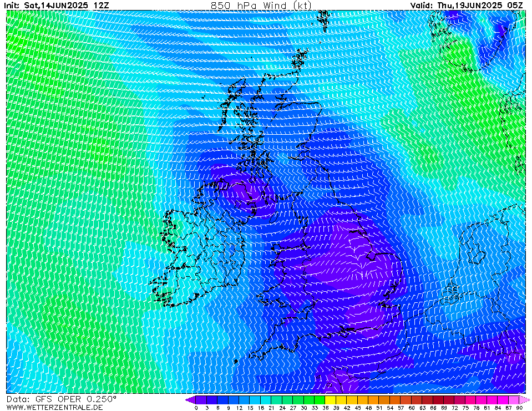The width and height of the screenshot is (532, 411).
Task: Click the "Data: GFS OPER 0.250°" source label
Action: point(62,399)
